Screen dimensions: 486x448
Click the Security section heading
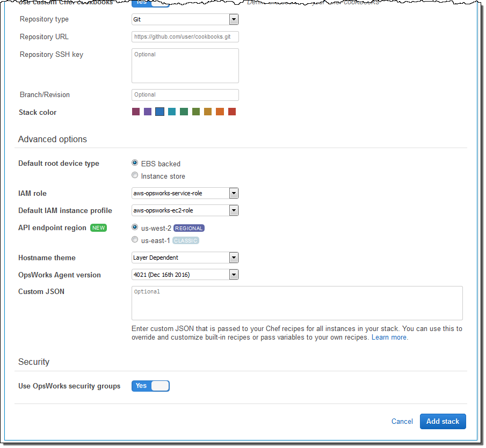[34, 362]
